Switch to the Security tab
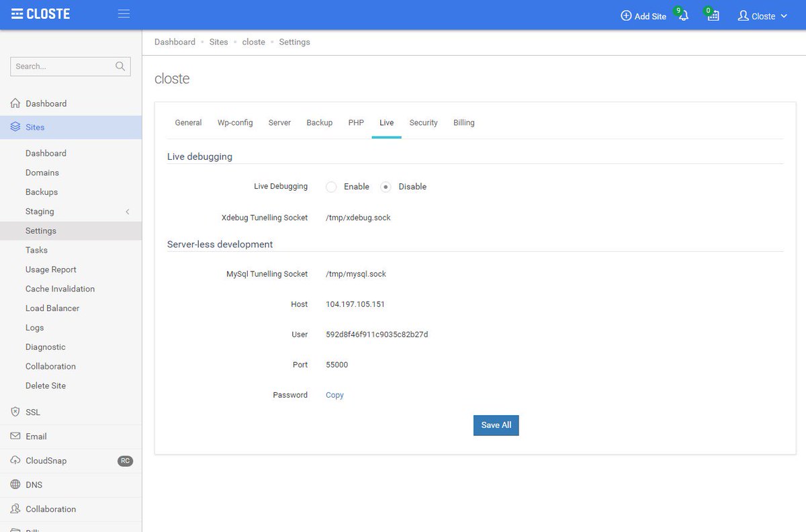Viewport: 806px width, 532px height. (x=423, y=123)
